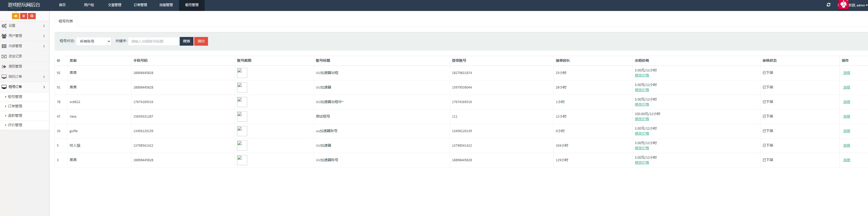Click the money icon beside 资金记录
868x216 pixels.
4,56
